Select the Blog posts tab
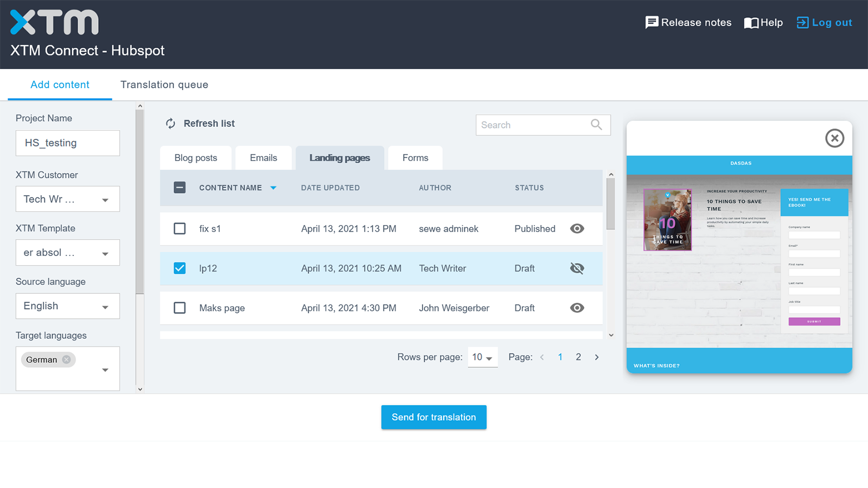Screen dimensions: 868x488 coord(196,158)
